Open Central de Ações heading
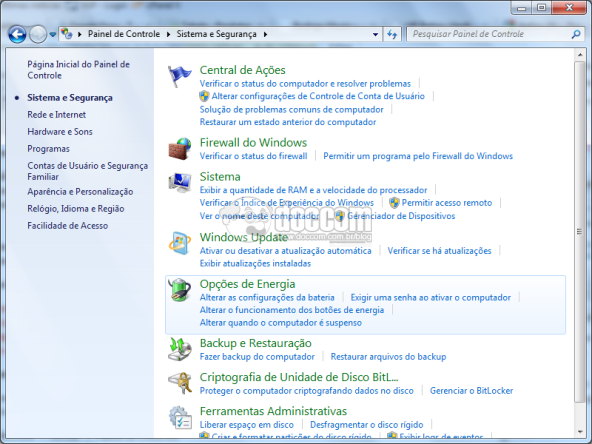 (242, 70)
